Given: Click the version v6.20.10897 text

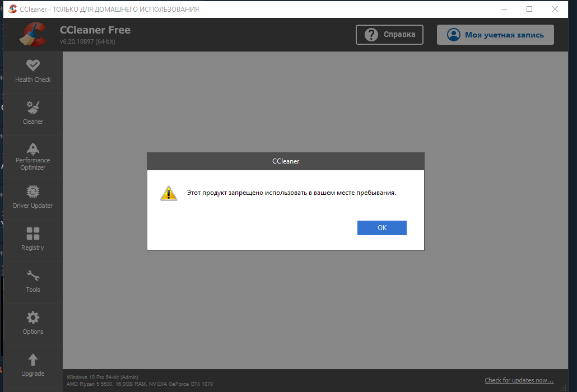Looking at the screenshot, I should (87, 41).
